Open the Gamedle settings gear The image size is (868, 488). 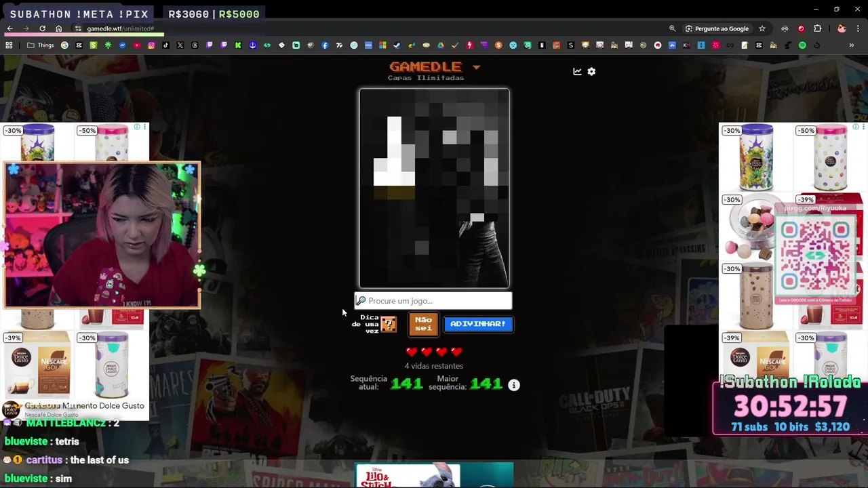(591, 71)
